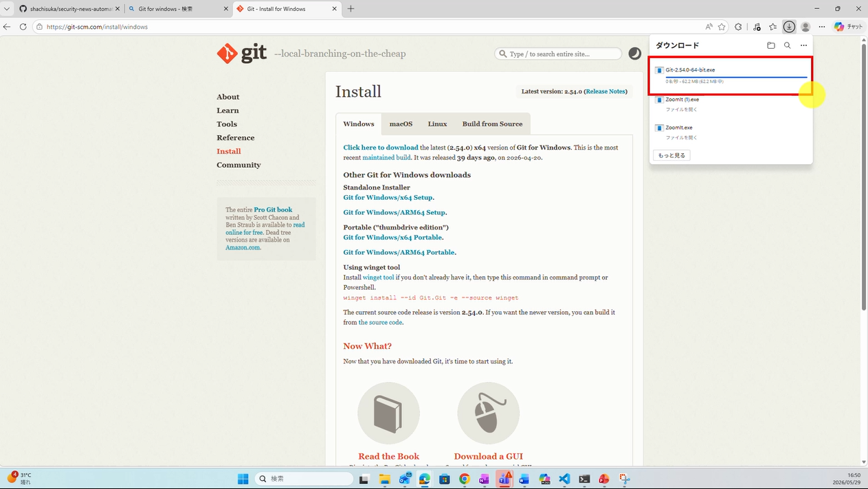Viewport: 868px width, 489px height.
Task: Download Git for Windows/x64 Setup
Action: [x=389, y=198]
